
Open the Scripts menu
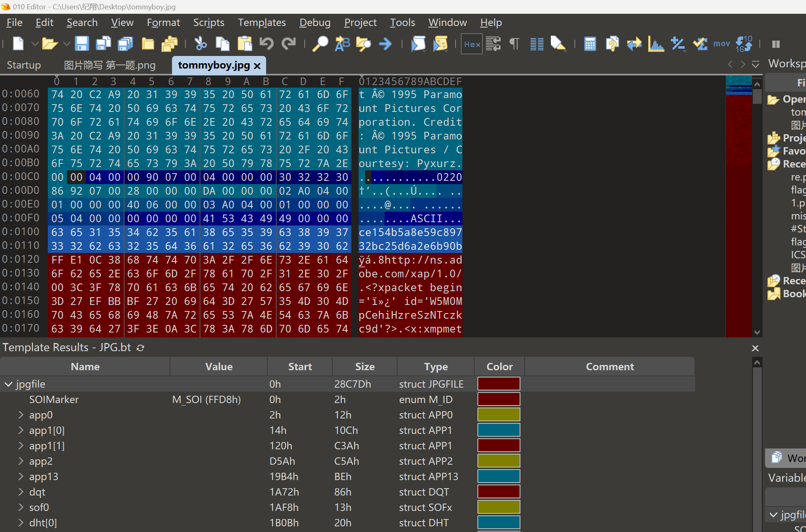(208, 23)
